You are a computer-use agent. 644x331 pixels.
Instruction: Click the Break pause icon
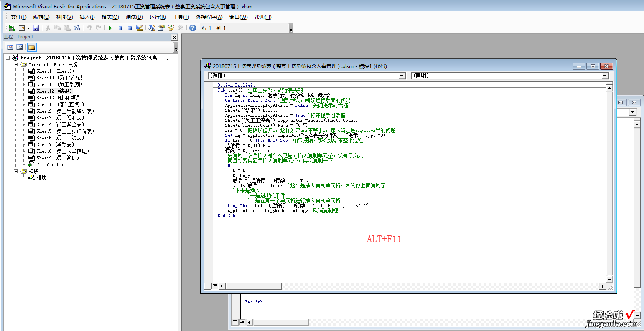120,28
